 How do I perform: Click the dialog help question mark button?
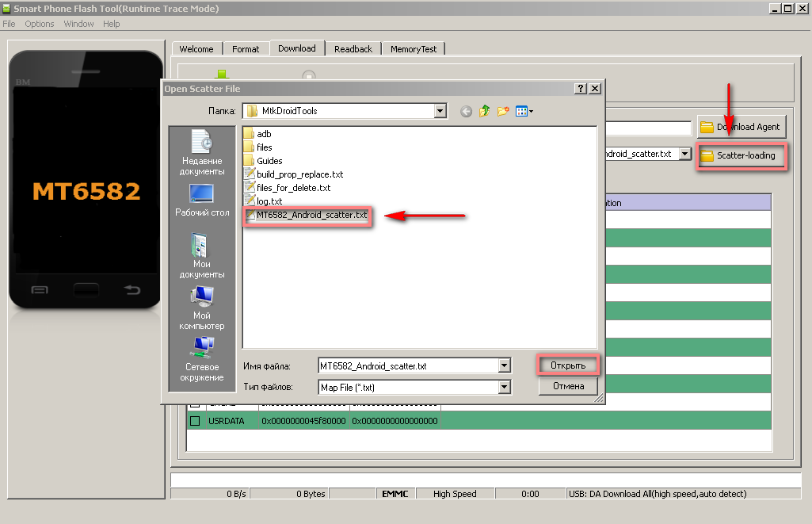click(x=581, y=89)
